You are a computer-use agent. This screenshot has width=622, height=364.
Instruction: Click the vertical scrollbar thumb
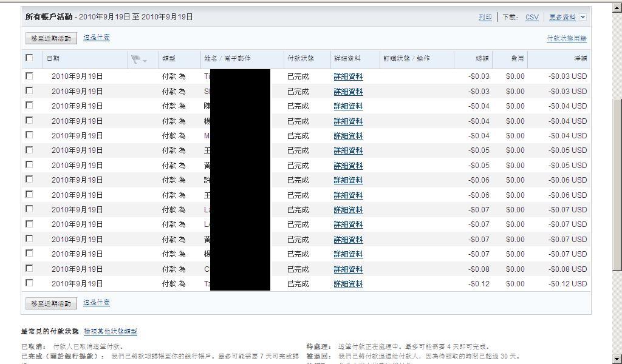coord(617,184)
